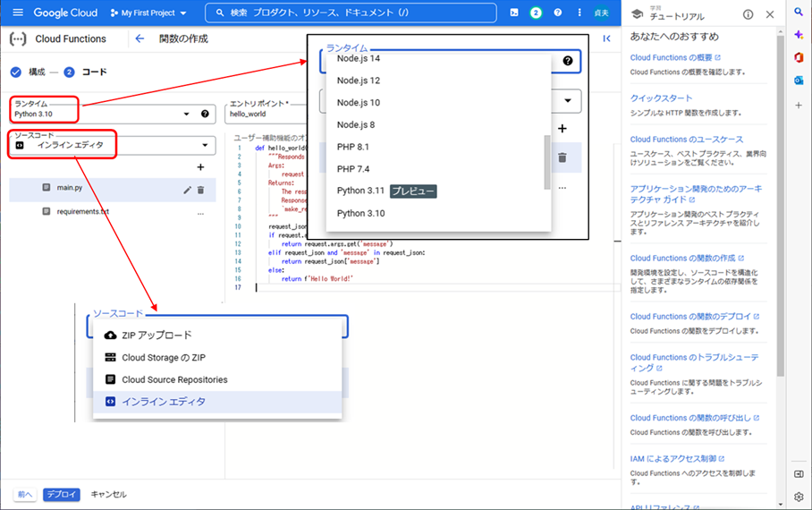
Task: Open the My First Project selector
Action: [148, 13]
